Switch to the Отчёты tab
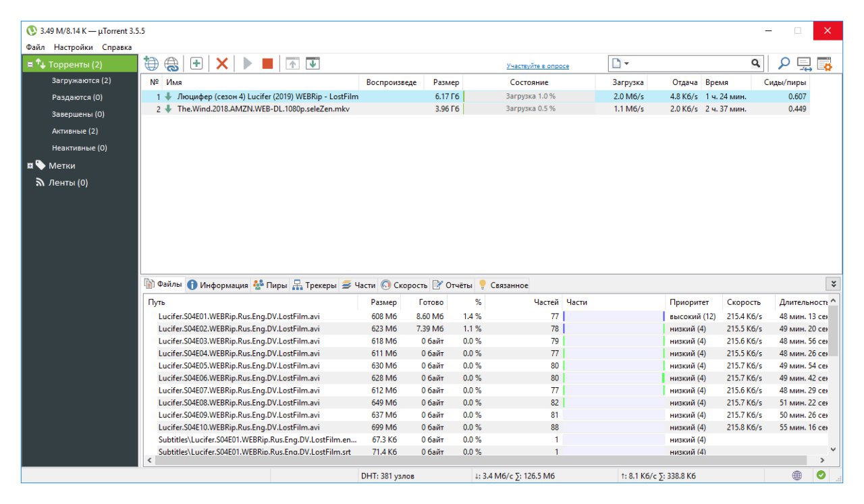The image size is (864, 504). [x=453, y=285]
